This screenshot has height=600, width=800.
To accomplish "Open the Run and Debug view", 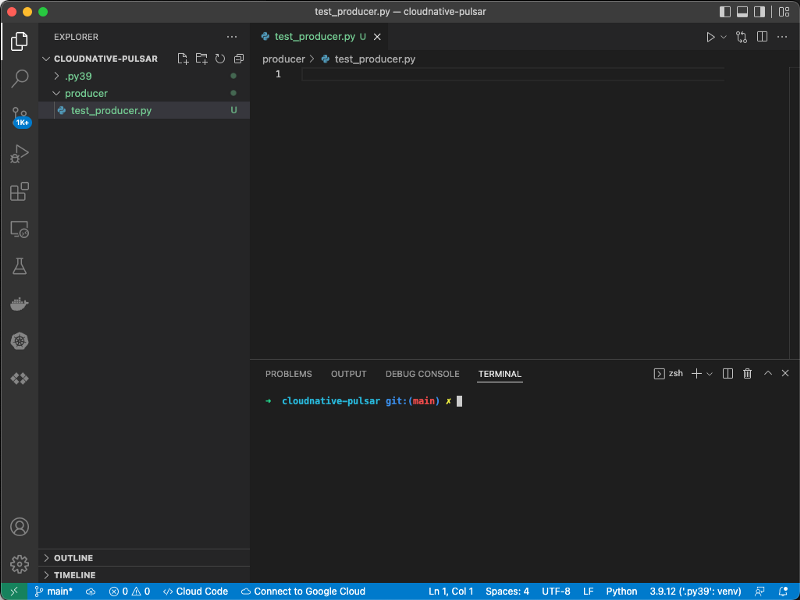I will click(19, 154).
